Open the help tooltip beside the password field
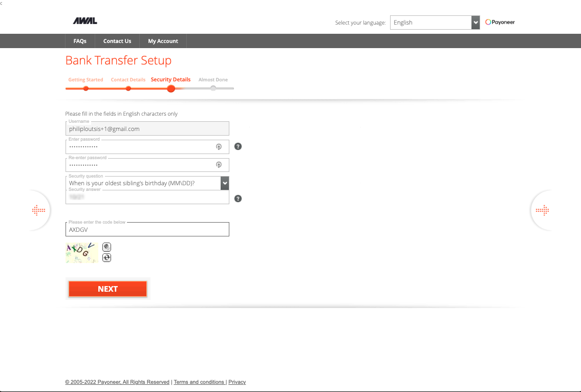This screenshot has width=581, height=392. [238, 147]
